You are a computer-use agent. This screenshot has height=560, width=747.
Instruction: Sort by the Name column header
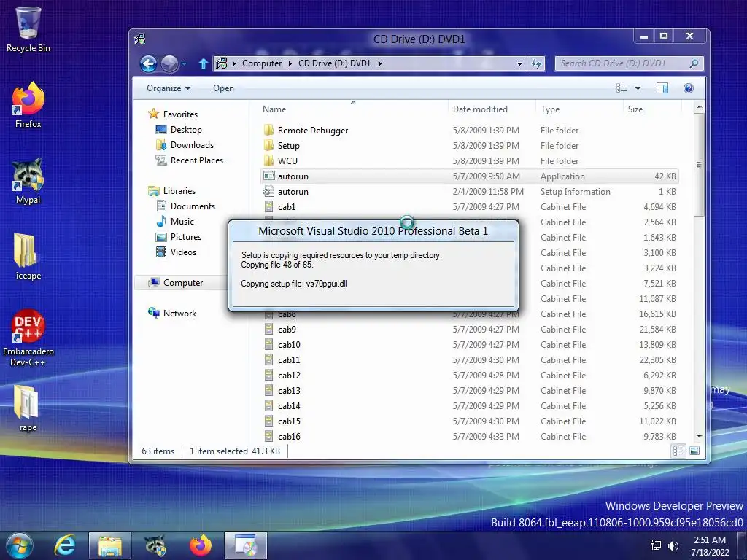pos(352,109)
